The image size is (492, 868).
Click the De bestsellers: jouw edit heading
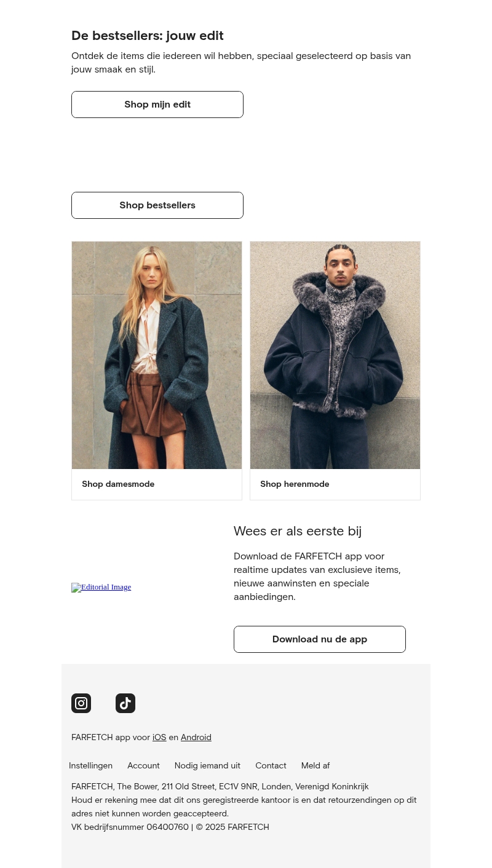click(148, 36)
